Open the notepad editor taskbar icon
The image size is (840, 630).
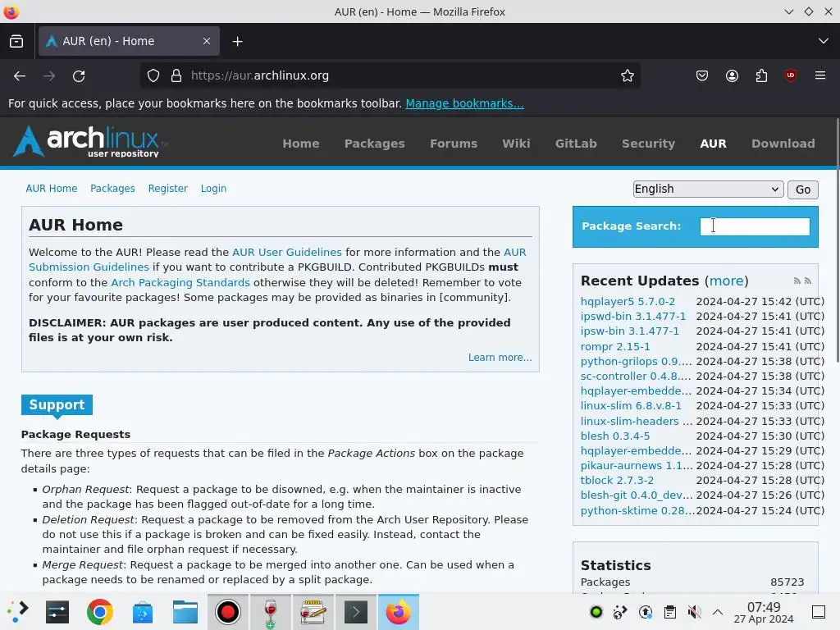(313, 612)
